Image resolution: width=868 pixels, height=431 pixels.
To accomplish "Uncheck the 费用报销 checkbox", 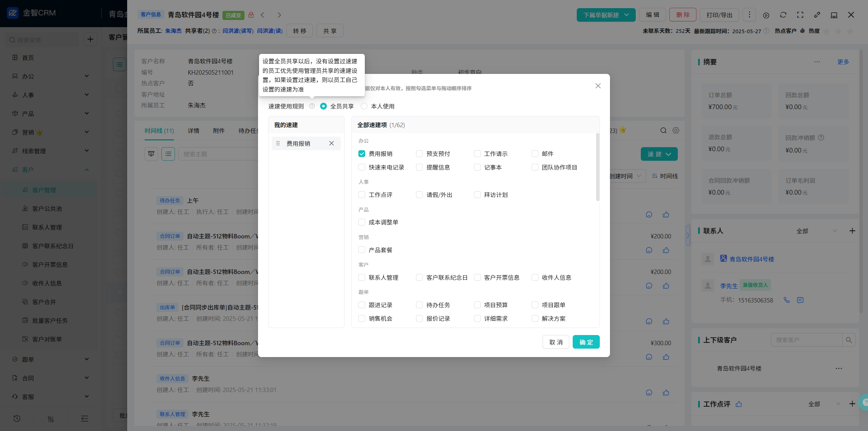I will [x=362, y=154].
